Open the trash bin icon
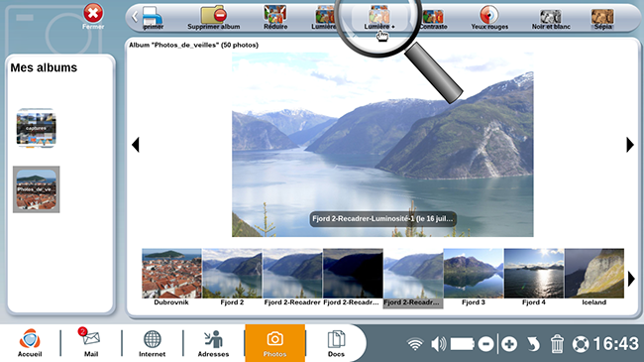644x362 pixels. click(x=557, y=343)
